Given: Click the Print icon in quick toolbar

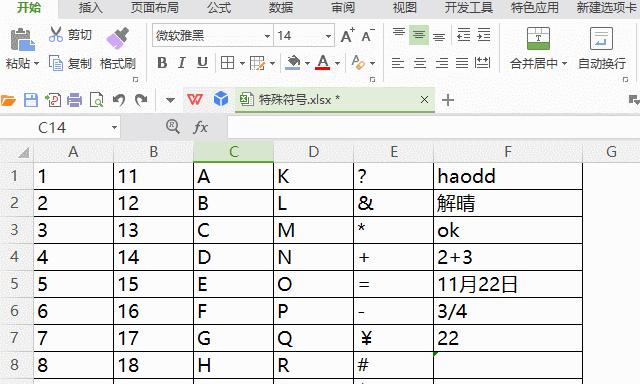Looking at the screenshot, I should (x=74, y=100).
